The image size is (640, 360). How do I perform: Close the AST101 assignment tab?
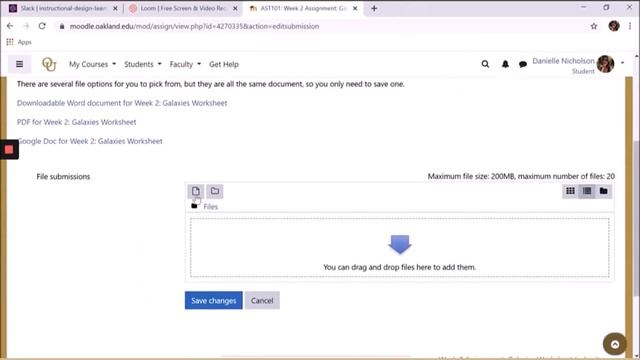355,8
